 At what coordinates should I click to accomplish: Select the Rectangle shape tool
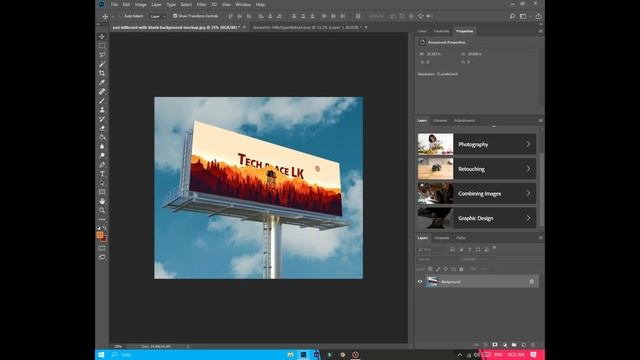102,192
